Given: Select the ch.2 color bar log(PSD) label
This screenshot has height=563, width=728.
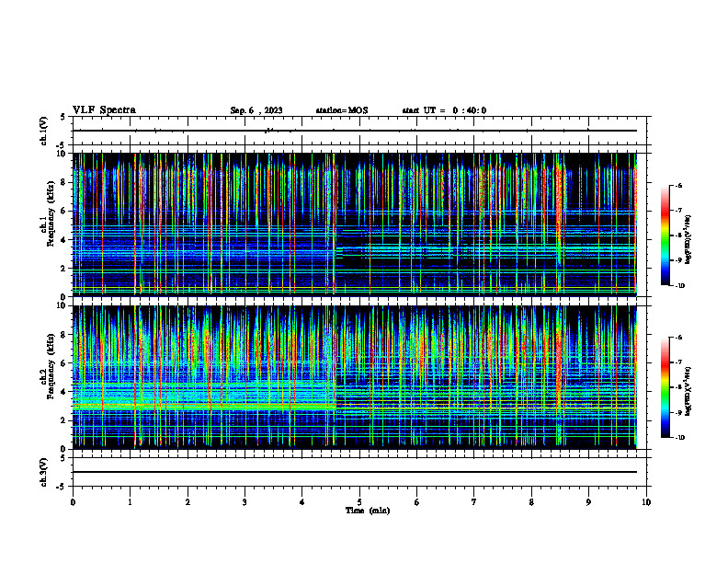Looking at the screenshot, I should click(x=688, y=392).
